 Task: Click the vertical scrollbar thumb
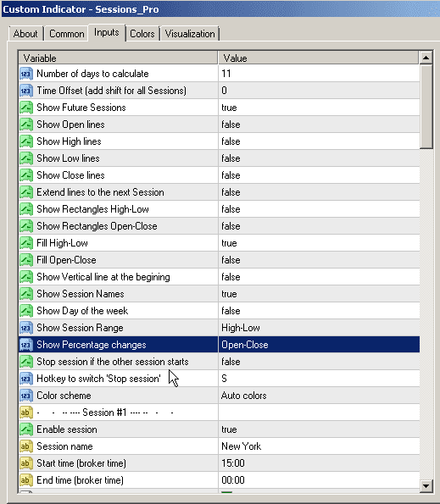point(426,107)
